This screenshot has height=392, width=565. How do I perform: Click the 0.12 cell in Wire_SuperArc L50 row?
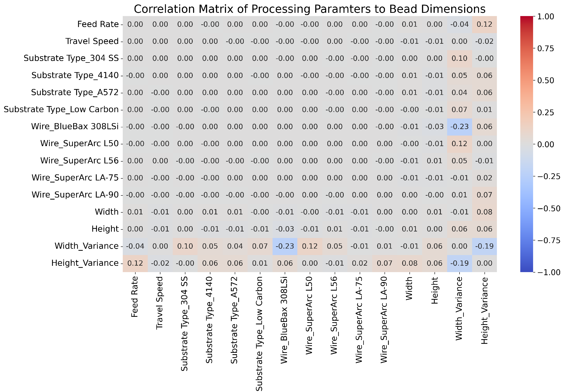[459, 144]
